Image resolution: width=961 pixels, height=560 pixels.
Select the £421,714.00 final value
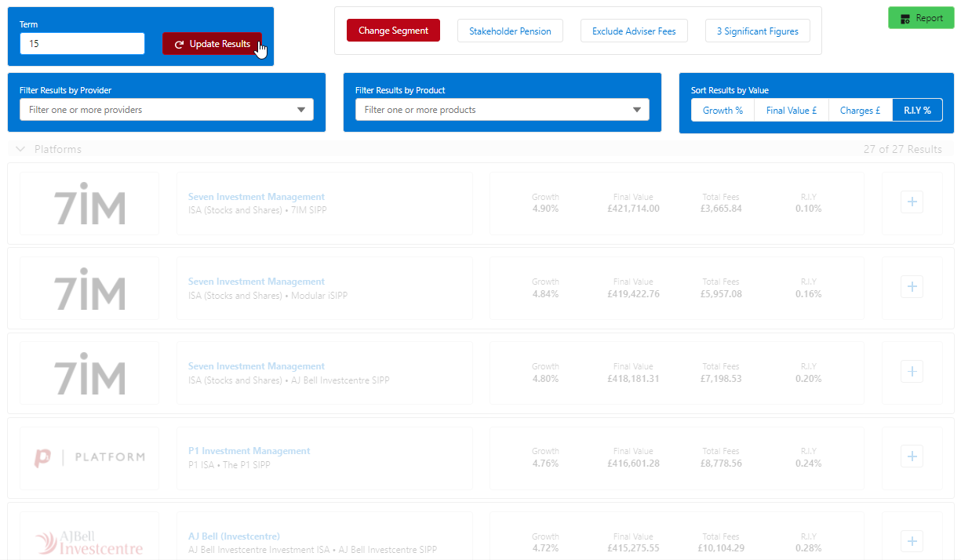click(x=633, y=209)
